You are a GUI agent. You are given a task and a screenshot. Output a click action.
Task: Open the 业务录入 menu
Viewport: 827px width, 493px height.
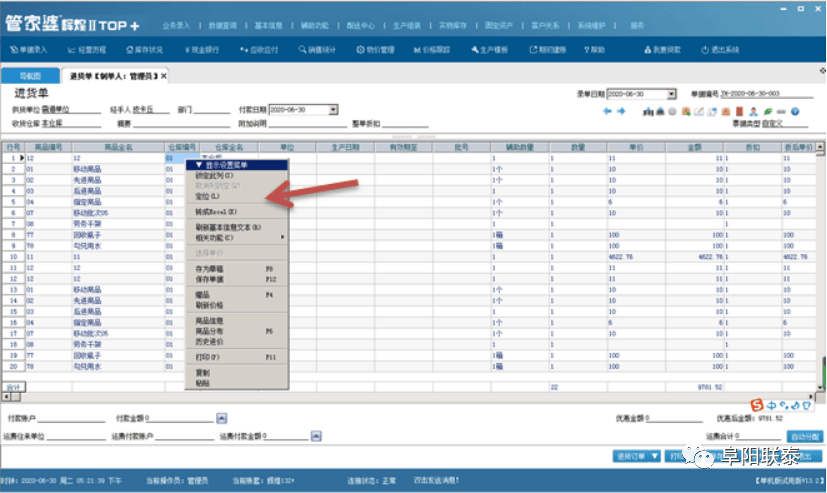[x=176, y=25]
